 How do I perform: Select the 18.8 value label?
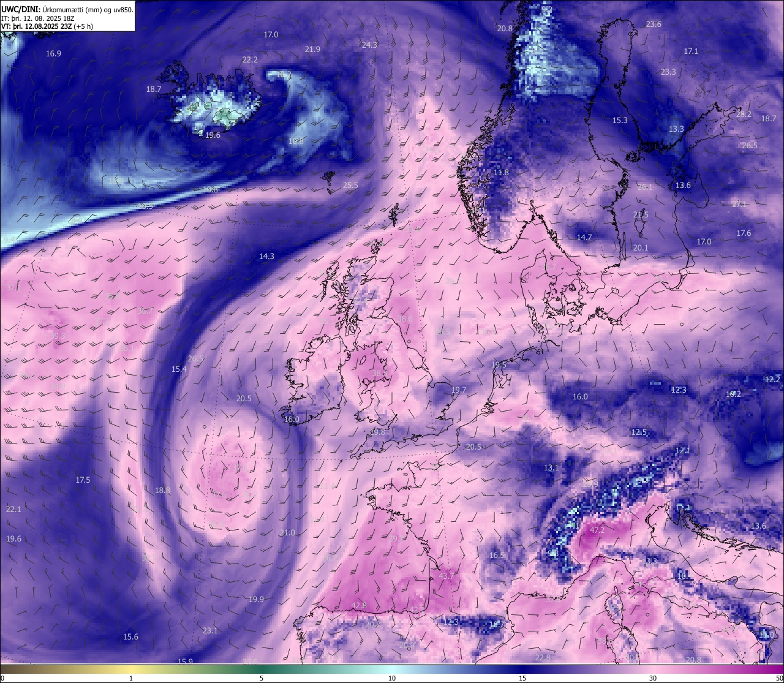162,491
